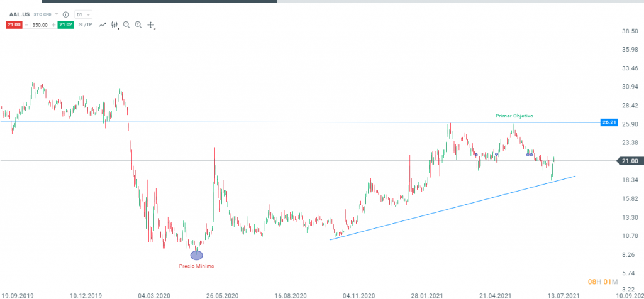This screenshot has width=644, height=299.
Task: Decrease volume with the minus button
Action: (x=26, y=25)
